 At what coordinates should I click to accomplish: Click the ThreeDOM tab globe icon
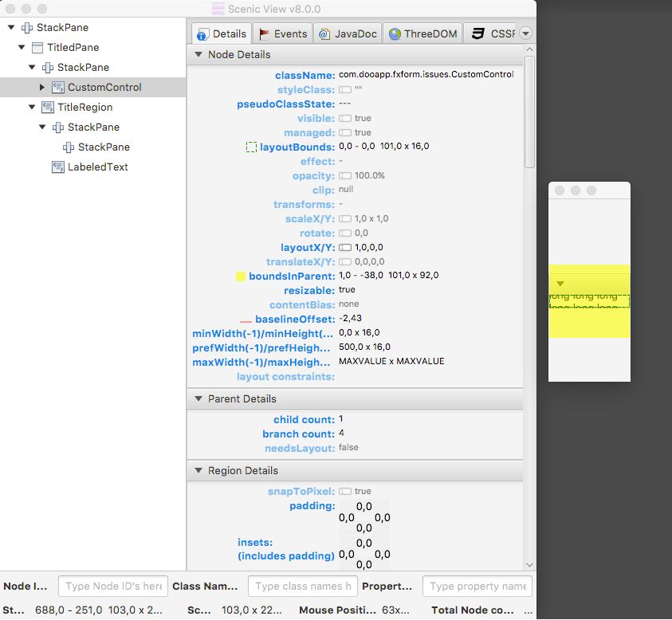[395, 33]
